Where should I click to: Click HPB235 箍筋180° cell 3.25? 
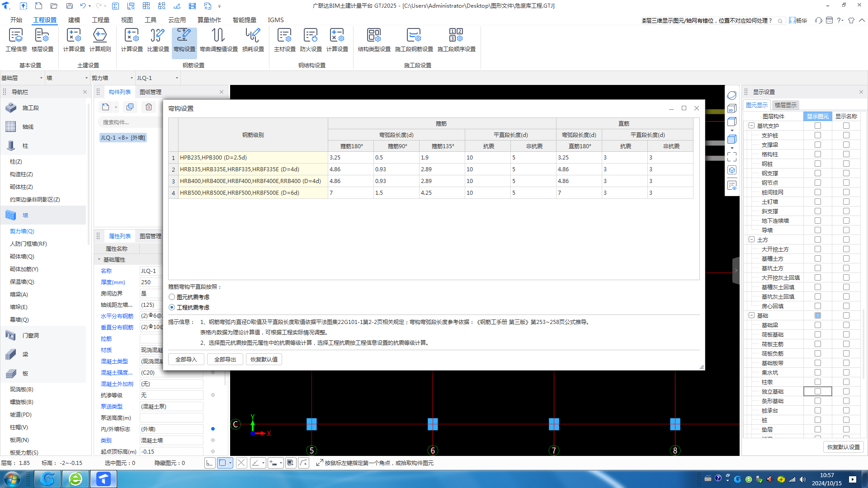point(350,158)
